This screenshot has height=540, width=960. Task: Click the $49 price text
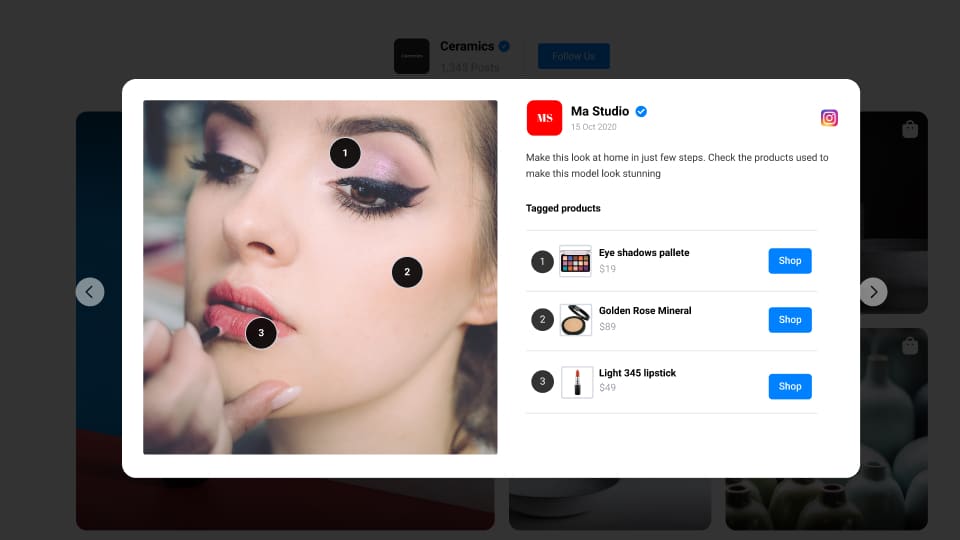(x=607, y=388)
